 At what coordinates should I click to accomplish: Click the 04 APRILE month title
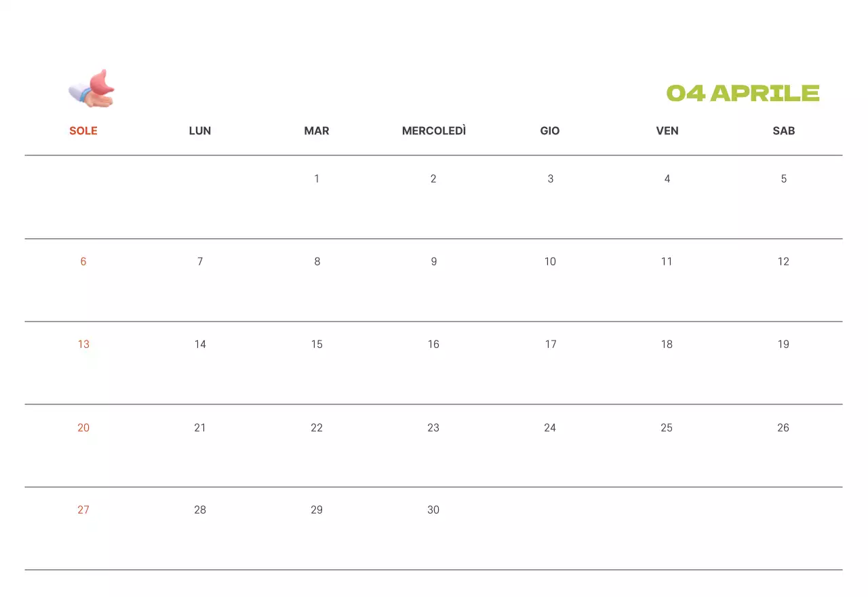[743, 93]
